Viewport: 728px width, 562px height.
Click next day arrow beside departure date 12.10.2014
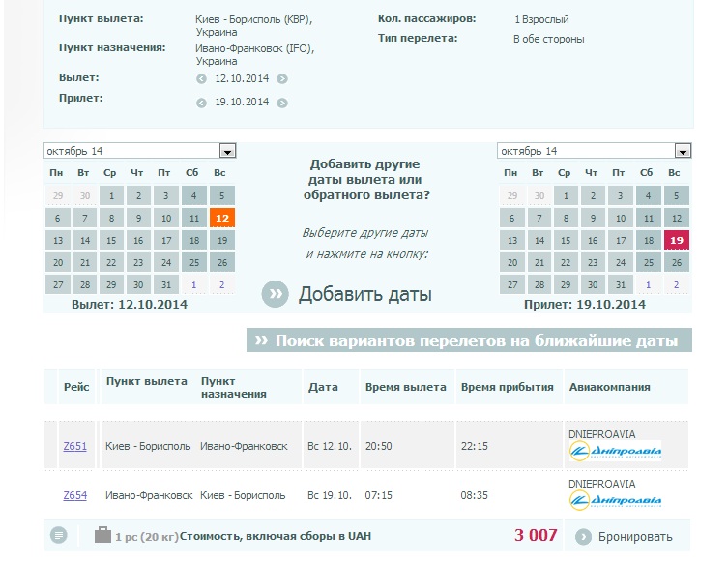(281, 79)
